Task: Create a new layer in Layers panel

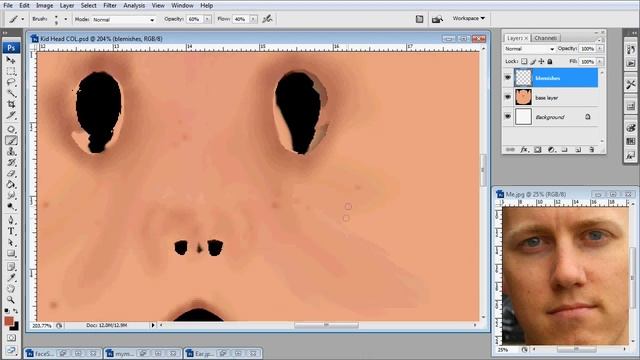Action: [578, 150]
